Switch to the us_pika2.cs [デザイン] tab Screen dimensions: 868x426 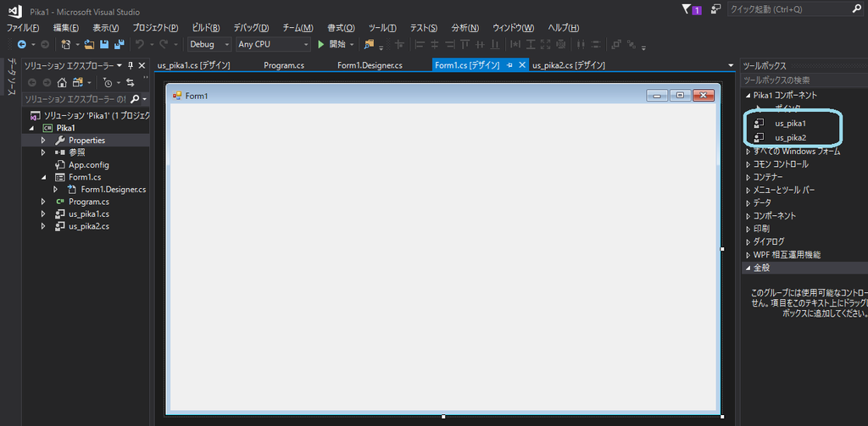(569, 65)
